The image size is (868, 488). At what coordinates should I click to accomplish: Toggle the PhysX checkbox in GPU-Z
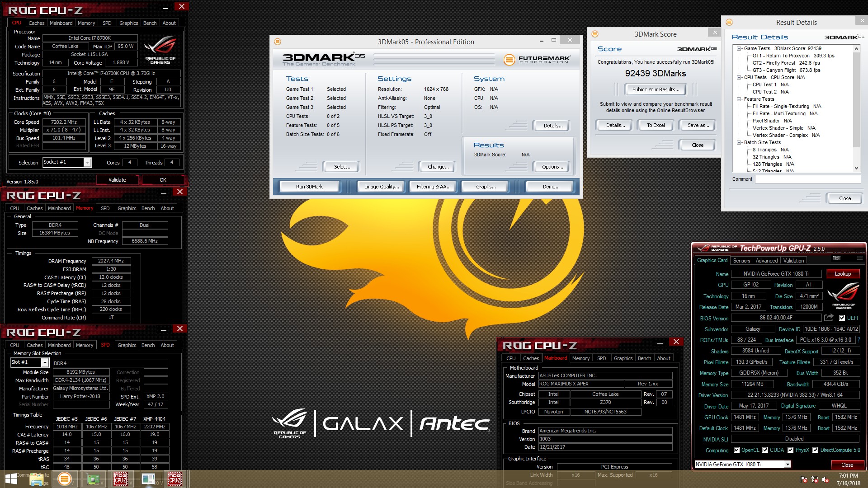[791, 450]
